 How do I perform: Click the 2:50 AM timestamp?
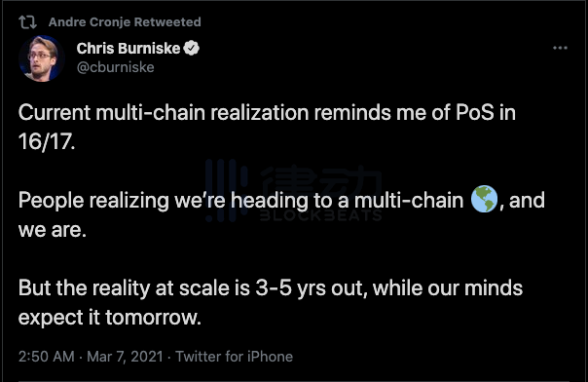pyautogui.click(x=47, y=357)
